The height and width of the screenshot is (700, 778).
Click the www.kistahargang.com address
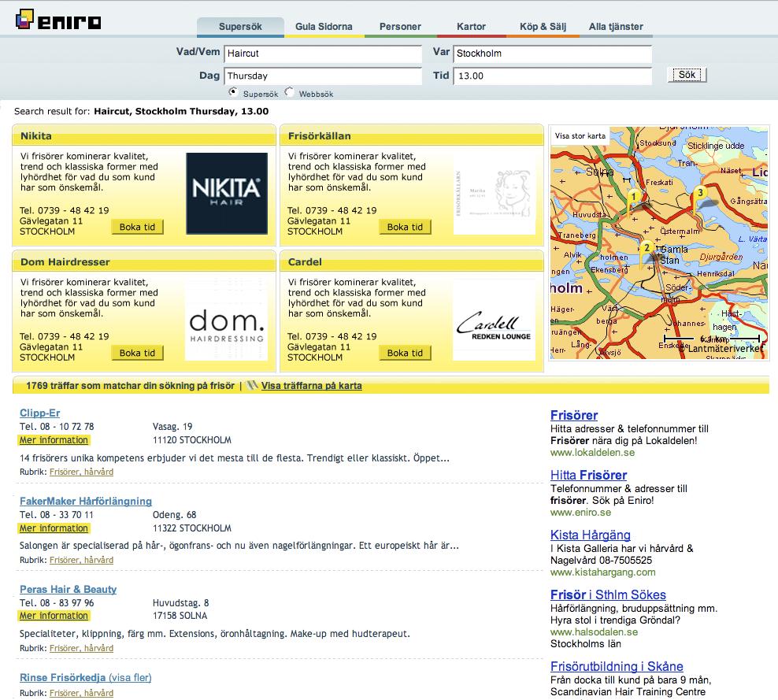tap(603, 572)
